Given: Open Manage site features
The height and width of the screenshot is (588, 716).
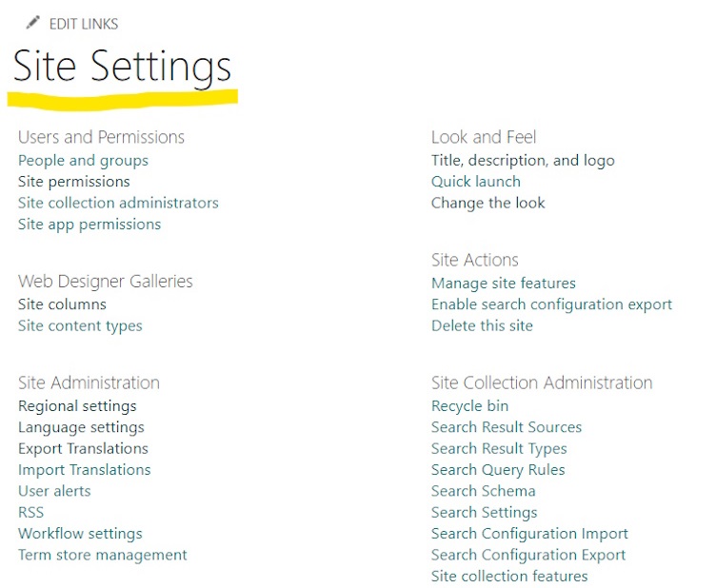Looking at the screenshot, I should coord(503,283).
